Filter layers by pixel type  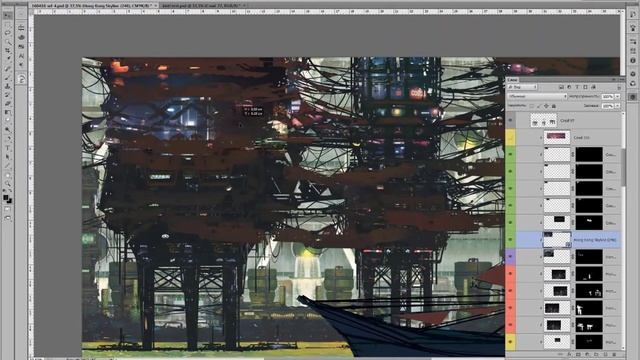click(x=561, y=87)
